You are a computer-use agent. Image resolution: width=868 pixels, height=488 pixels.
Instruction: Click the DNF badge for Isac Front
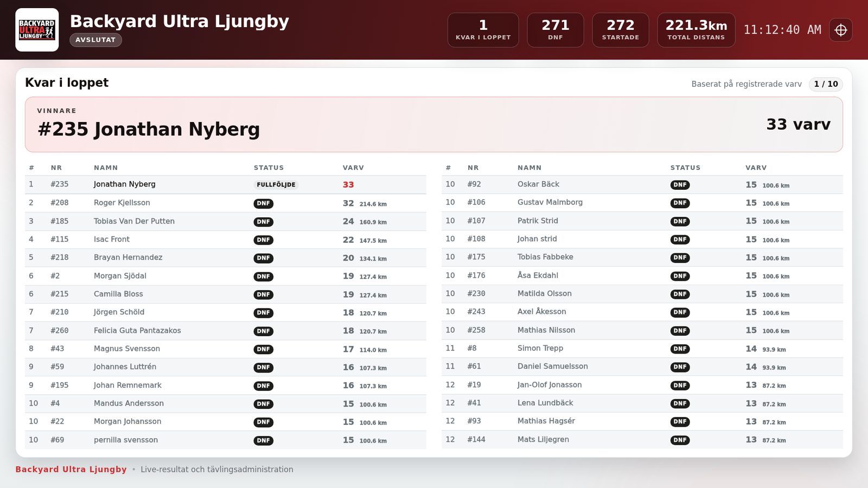point(264,240)
